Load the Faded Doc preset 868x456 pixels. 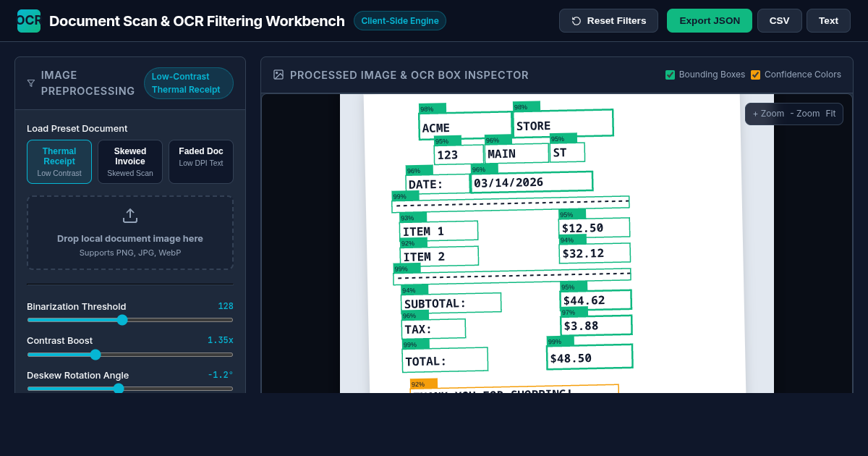pyautogui.click(x=201, y=161)
